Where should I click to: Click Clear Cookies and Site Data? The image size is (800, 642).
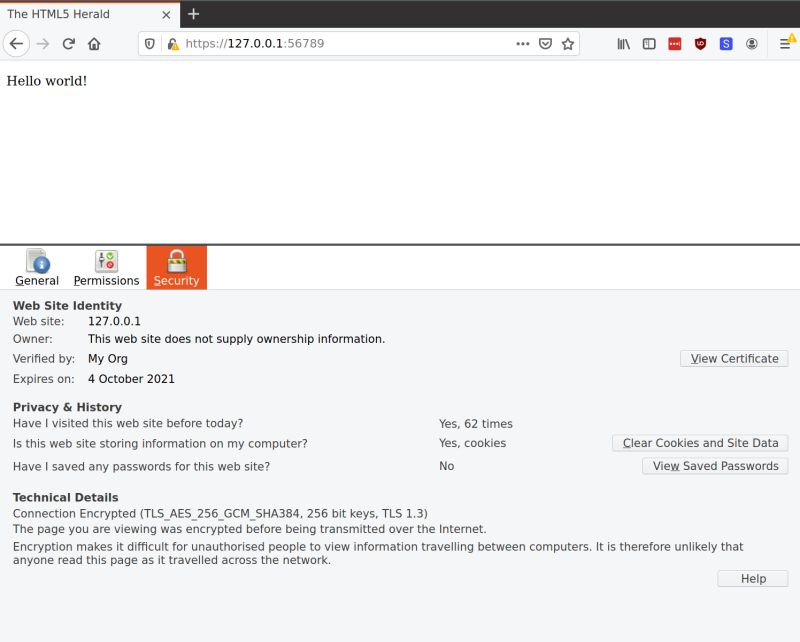(x=699, y=443)
